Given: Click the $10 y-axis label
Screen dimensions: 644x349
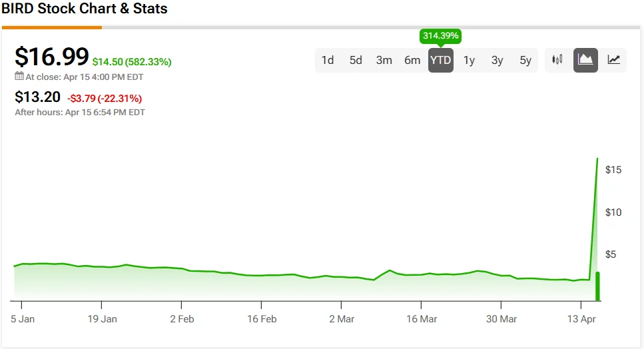Looking at the screenshot, I should (x=613, y=212).
